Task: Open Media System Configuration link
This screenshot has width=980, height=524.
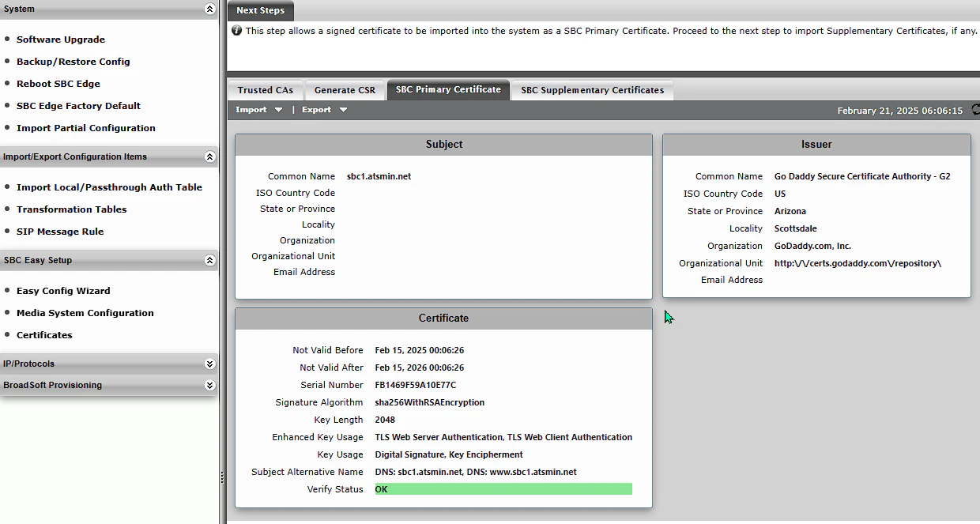Action: pyautogui.click(x=85, y=313)
